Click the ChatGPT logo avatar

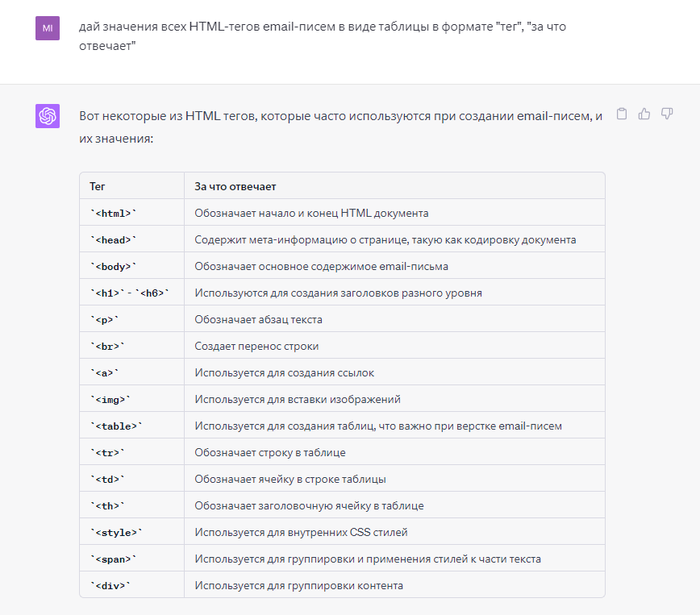48,116
